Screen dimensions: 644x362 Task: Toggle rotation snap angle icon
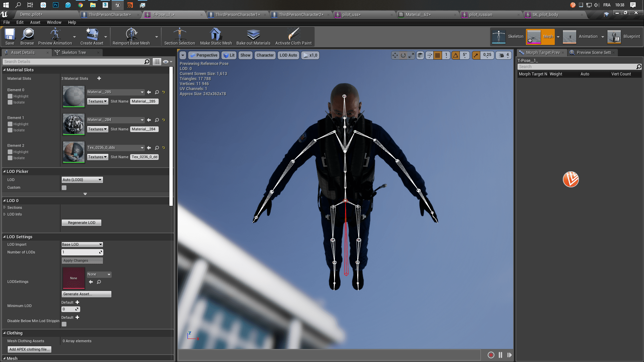pos(455,55)
